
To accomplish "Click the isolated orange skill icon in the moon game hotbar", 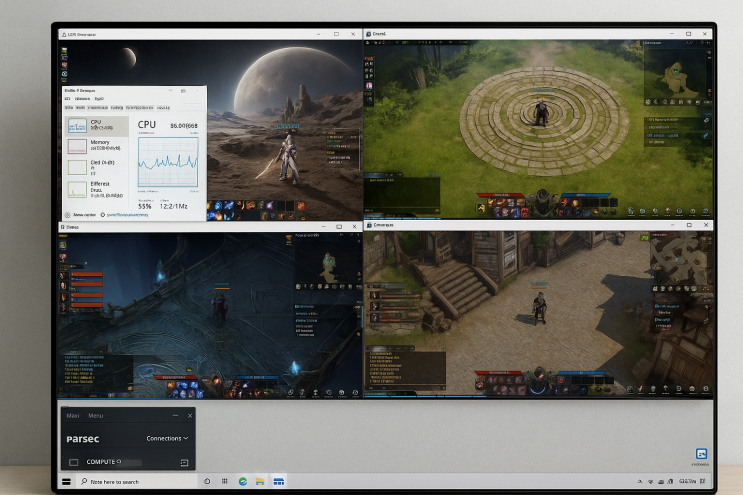I will tap(301, 206).
